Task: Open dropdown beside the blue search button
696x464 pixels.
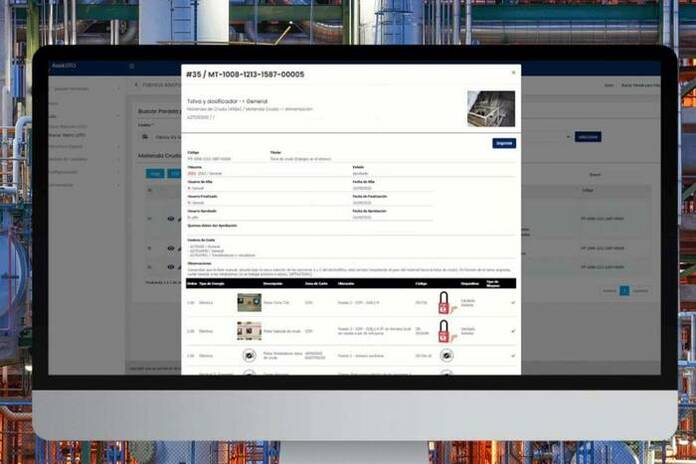Action: pyautogui.click(x=568, y=137)
